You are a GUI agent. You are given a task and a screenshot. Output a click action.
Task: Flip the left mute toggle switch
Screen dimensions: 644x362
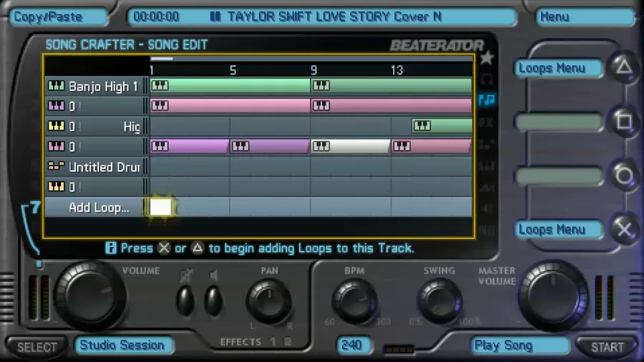(185, 300)
